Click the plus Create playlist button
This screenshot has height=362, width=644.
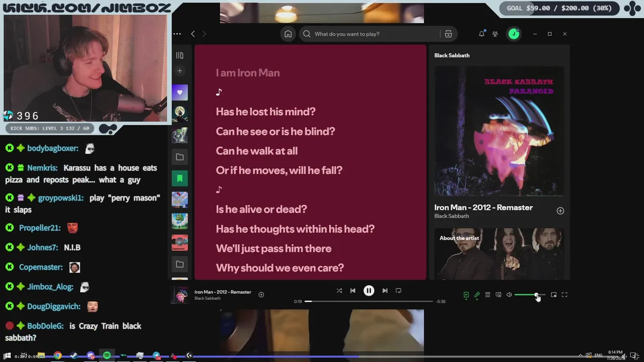[180, 71]
